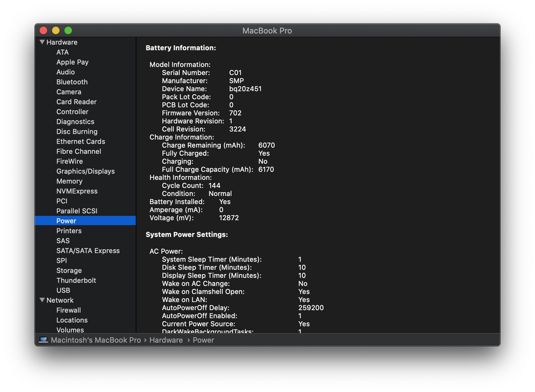Select the Cycle Count value 144
The image size is (535, 392).
215,186
